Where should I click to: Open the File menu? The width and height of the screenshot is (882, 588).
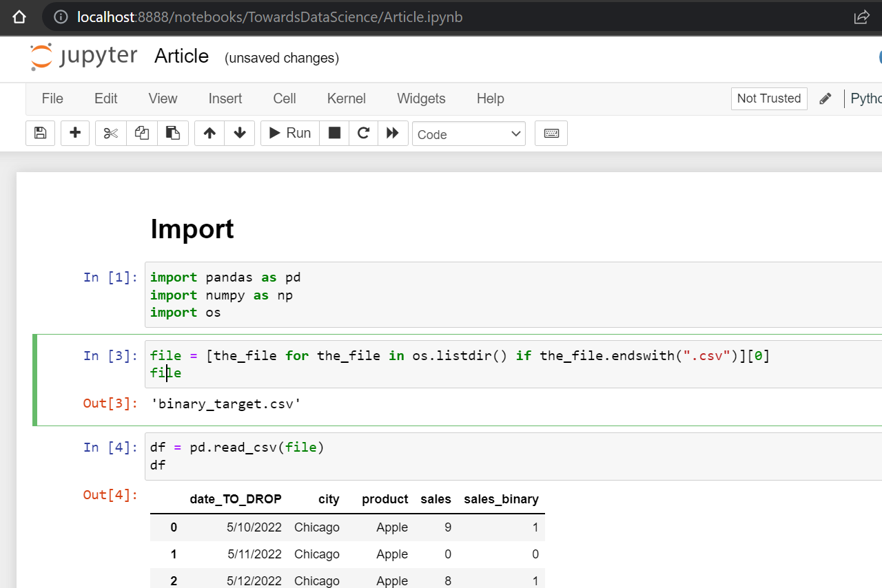(52, 98)
